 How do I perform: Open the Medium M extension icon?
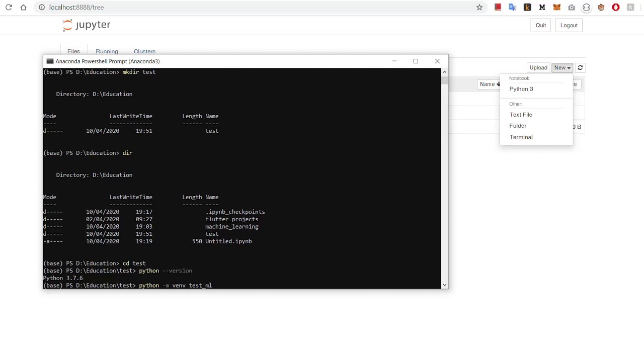pyautogui.click(x=542, y=8)
